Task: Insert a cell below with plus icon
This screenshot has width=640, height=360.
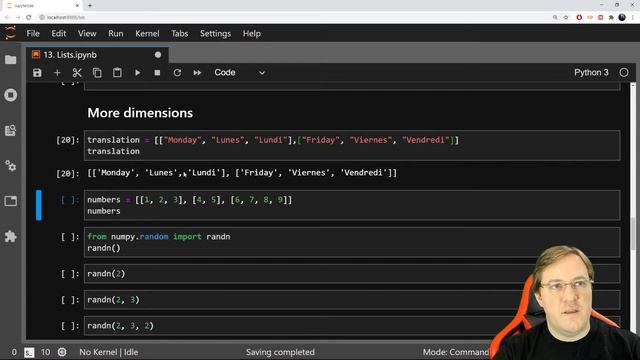Action: 57,73
